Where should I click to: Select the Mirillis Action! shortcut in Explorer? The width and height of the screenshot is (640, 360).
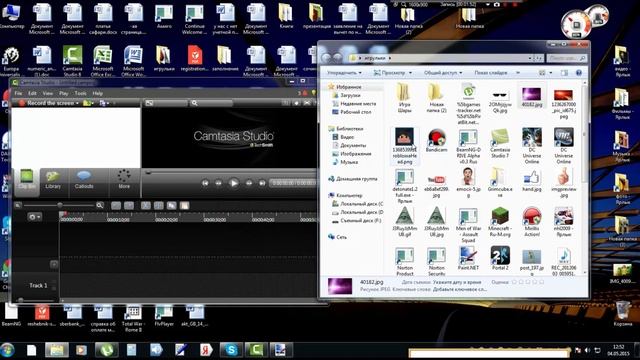tap(532, 222)
